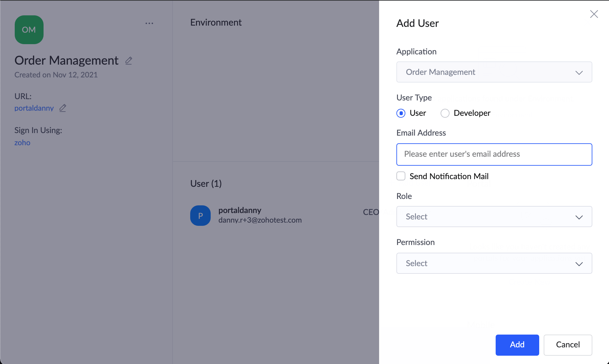This screenshot has width=609, height=364.
Task: Close the Add User panel
Action: click(x=594, y=14)
